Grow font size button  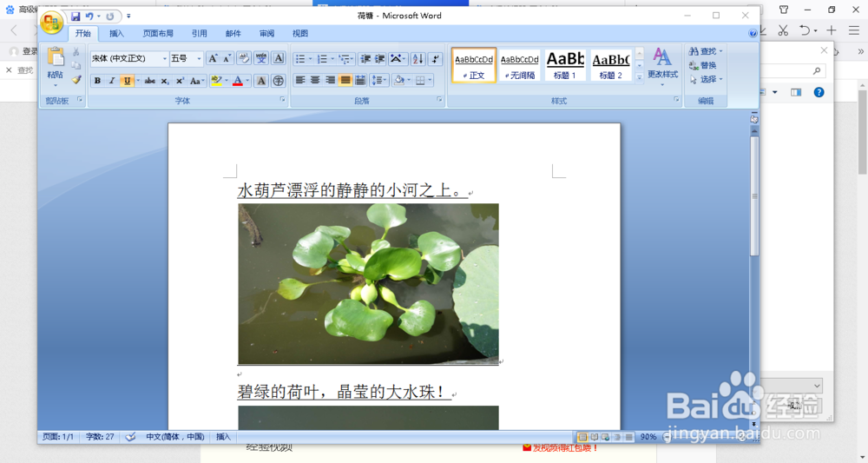[213, 58]
